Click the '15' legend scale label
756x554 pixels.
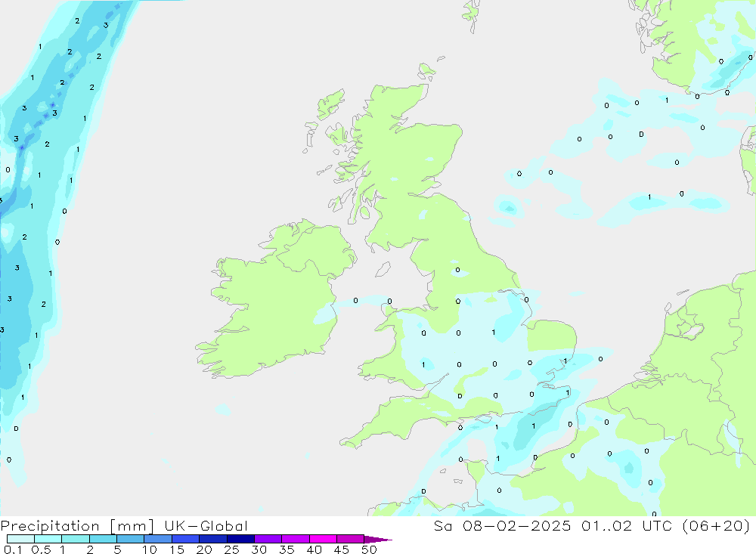click(177, 549)
